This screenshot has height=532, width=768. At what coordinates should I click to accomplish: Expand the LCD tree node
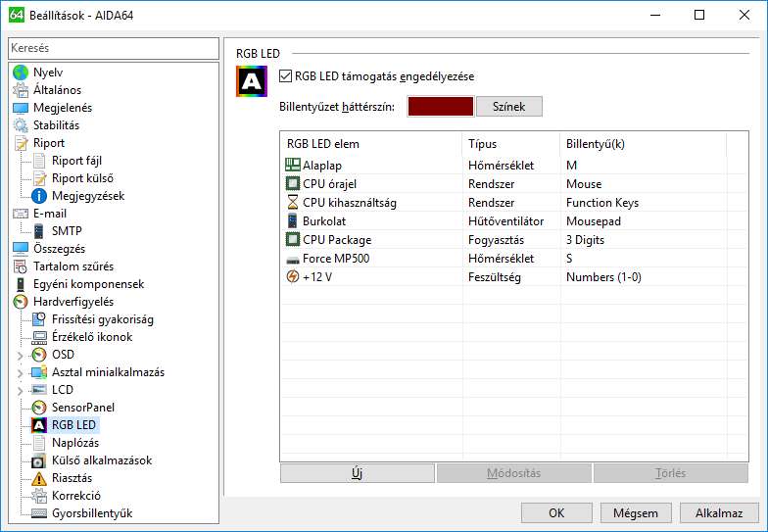coord(21,390)
